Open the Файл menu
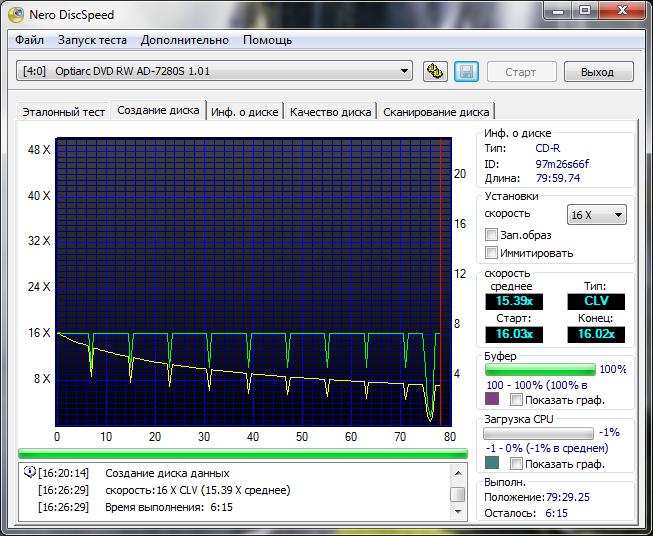The height and width of the screenshot is (536, 653). [x=29, y=40]
